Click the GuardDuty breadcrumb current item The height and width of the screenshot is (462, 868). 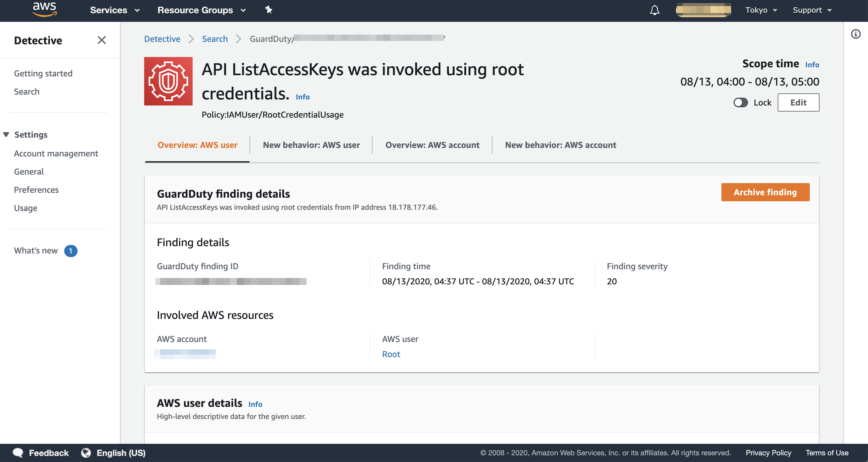coord(347,39)
